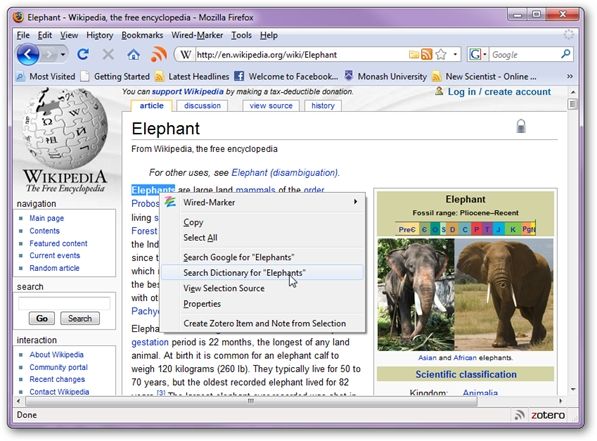Open the History menu

click(x=100, y=35)
